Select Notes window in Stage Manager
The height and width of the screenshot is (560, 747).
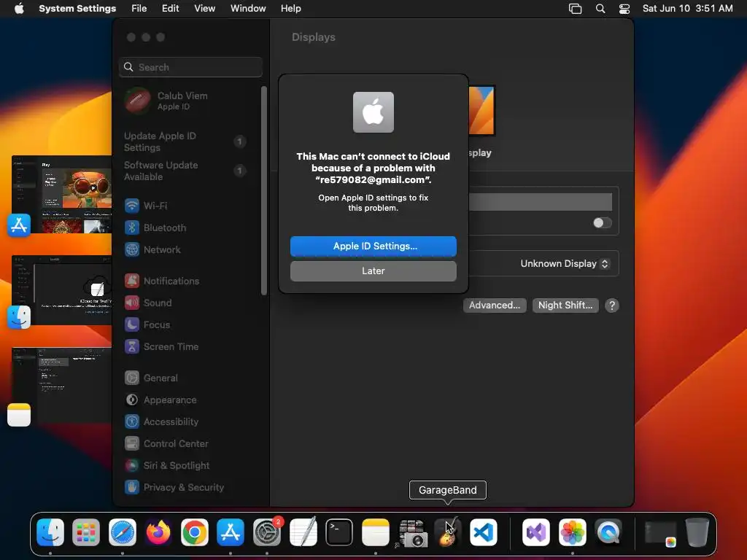pyautogui.click(x=62, y=385)
